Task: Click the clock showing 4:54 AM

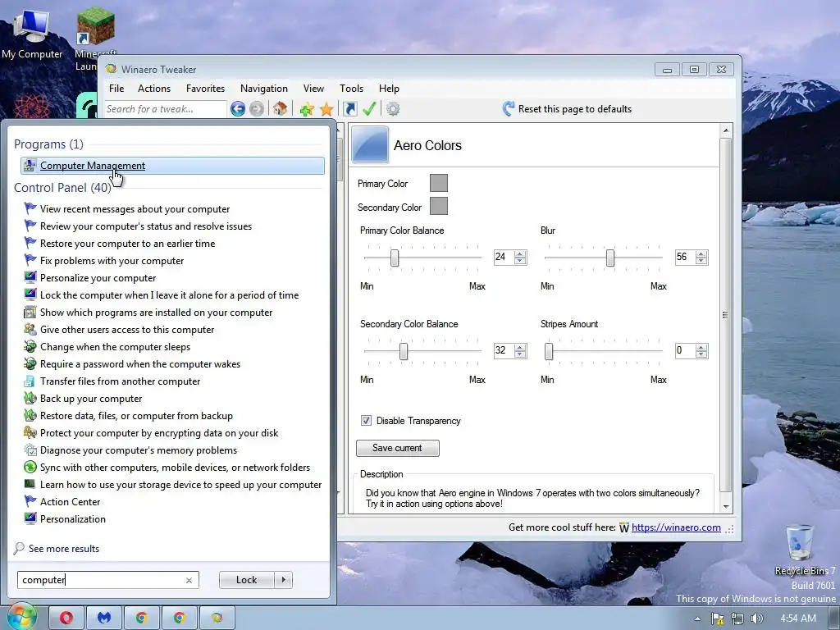Action: coord(798,619)
